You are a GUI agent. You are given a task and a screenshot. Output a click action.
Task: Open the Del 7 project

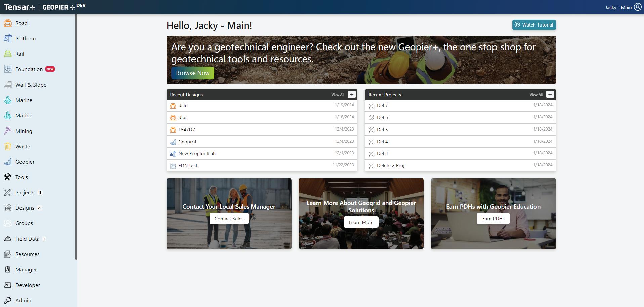460,105
